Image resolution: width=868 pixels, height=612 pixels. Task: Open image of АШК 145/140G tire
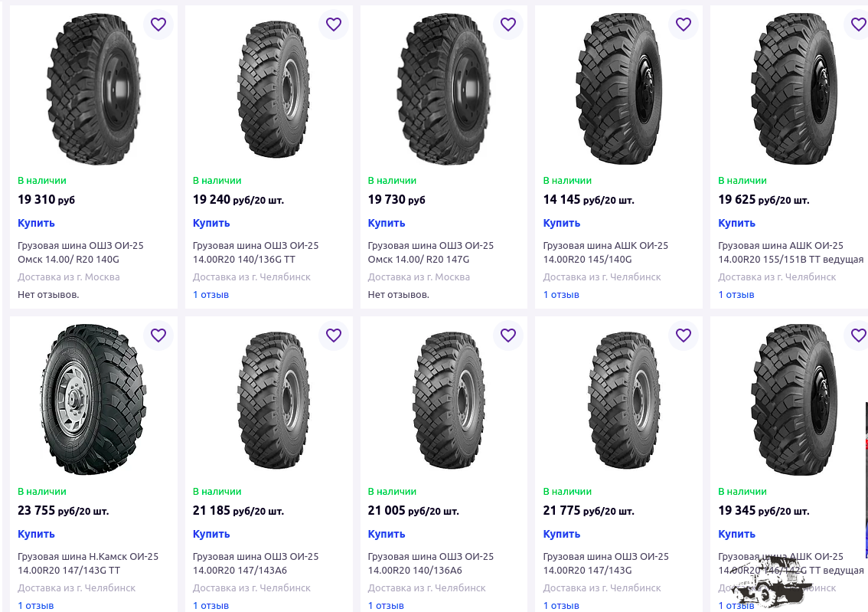pos(619,90)
